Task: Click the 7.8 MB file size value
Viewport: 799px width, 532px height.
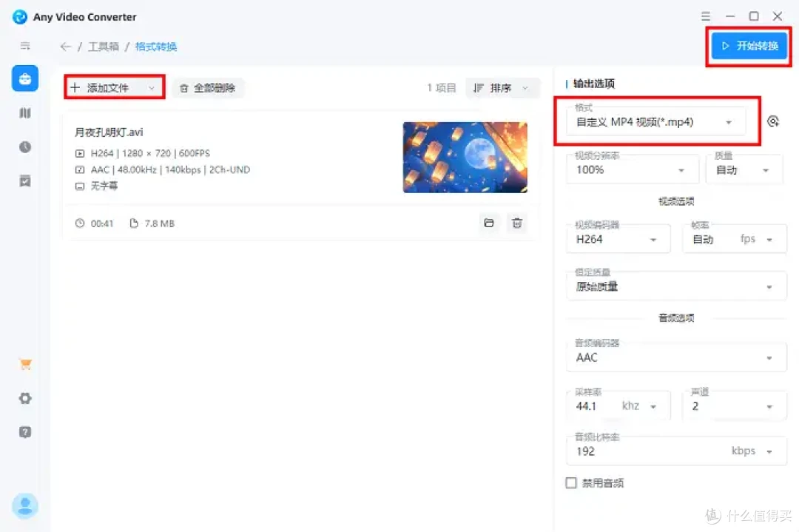Action: pyautogui.click(x=160, y=223)
